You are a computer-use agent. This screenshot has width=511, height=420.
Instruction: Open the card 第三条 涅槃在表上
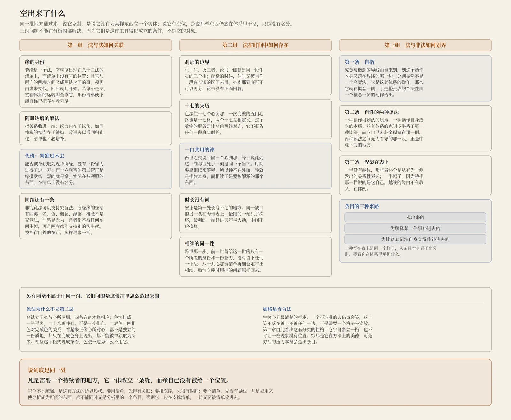pos(415,175)
